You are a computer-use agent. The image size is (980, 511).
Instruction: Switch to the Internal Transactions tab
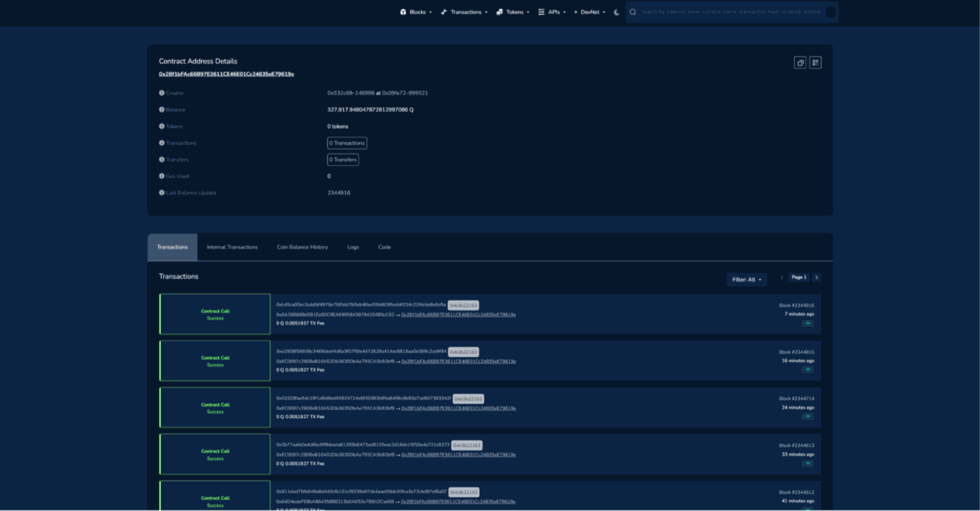coord(232,247)
